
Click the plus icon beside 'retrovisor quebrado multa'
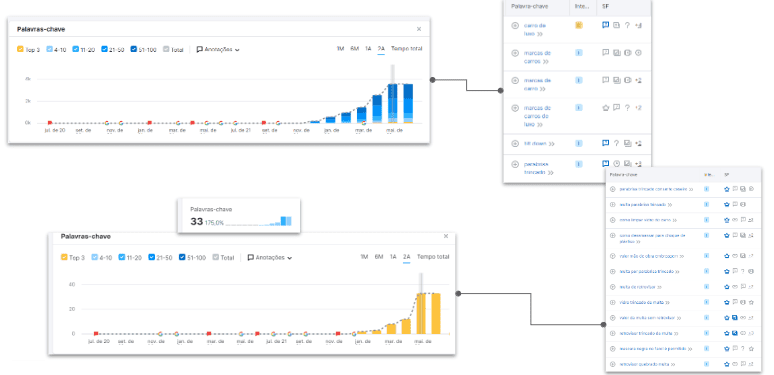(x=613, y=364)
